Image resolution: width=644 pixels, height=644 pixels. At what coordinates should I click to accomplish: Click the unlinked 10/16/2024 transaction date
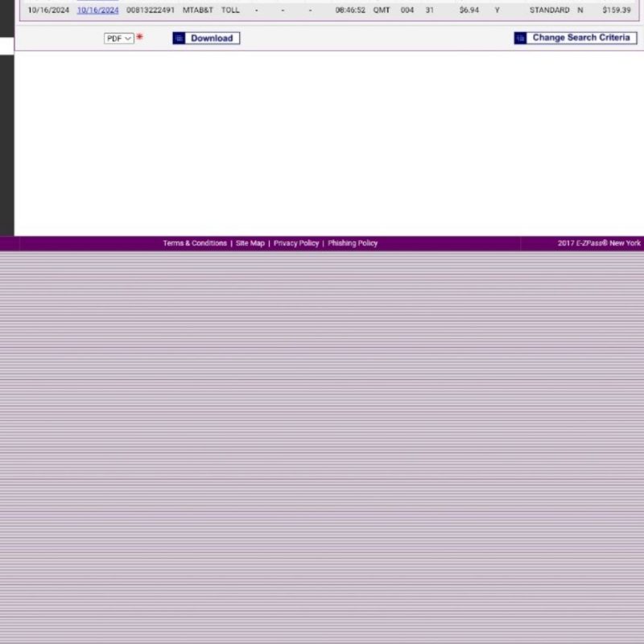[x=48, y=10]
